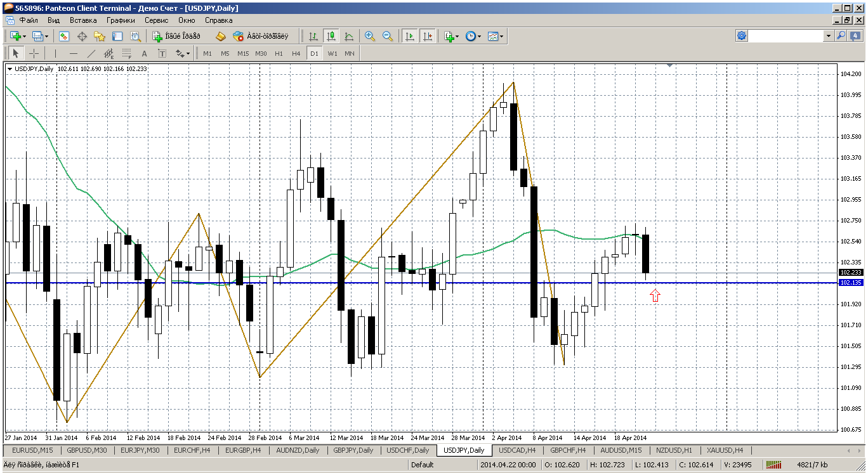868x473 pixels.
Task: Open the Periods clock dropdown
Action: [473, 36]
